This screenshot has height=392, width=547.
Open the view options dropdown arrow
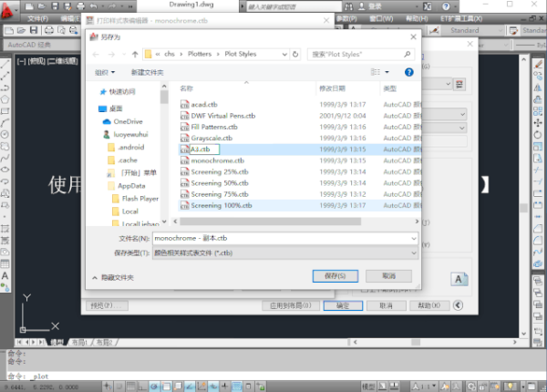click(387, 72)
